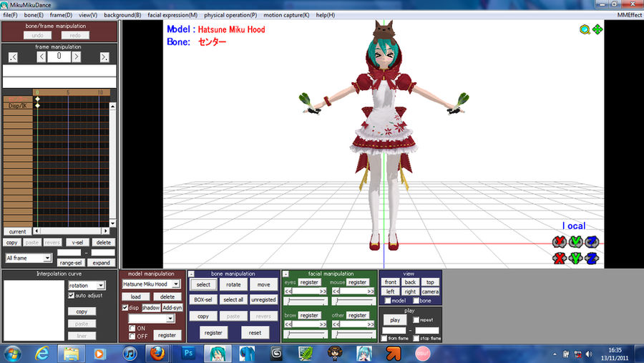Open osu! from the taskbar

coord(422,354)
